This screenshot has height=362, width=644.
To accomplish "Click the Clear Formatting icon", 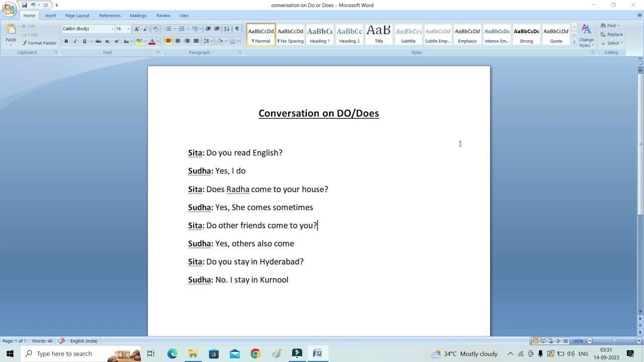I will click(x=155, y=29).
